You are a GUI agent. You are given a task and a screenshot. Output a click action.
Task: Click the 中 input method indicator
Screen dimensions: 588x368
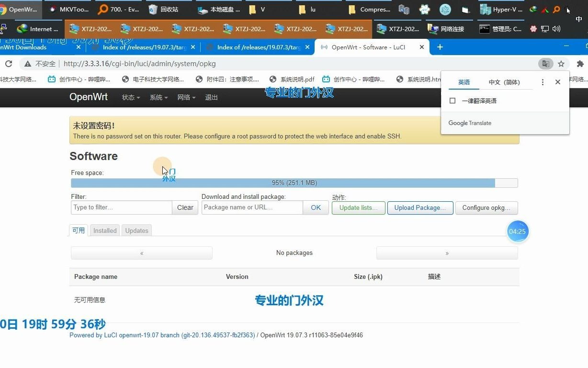pyautogui.click(x=578, y=20)
